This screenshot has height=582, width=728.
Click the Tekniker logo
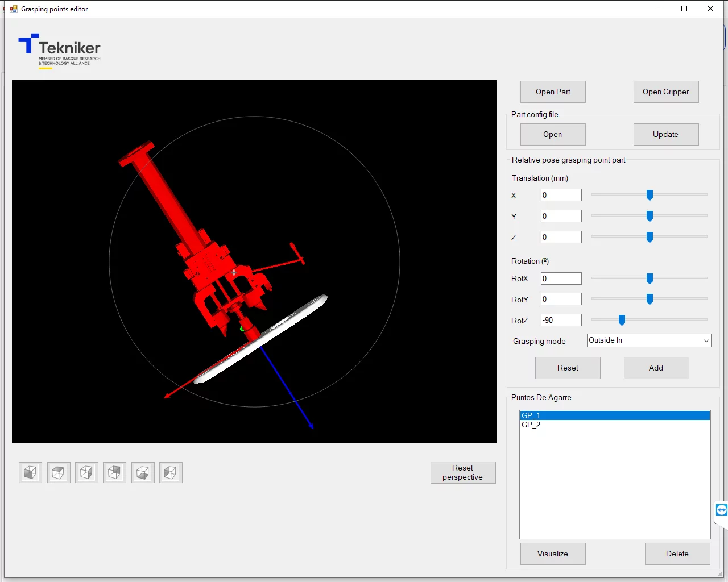coord(60,51)
